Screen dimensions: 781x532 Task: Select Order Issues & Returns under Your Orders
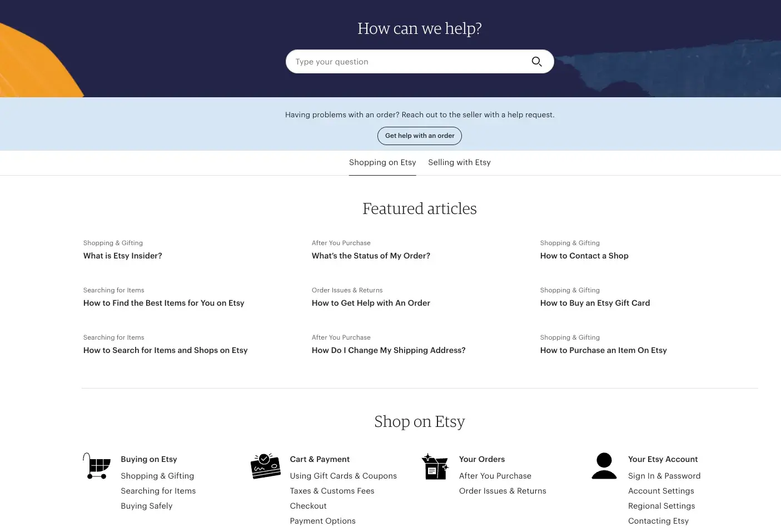coord(503,491)
